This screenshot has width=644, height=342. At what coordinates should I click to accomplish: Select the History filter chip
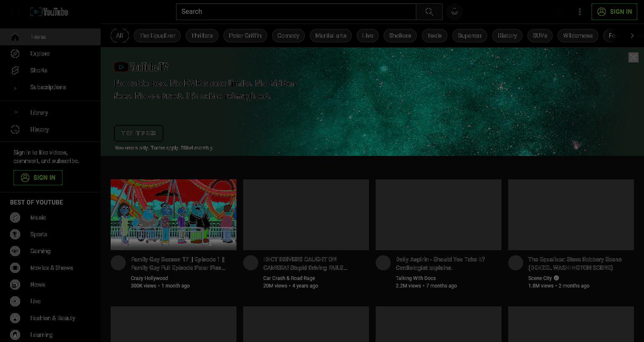click(x=507, y=36)
